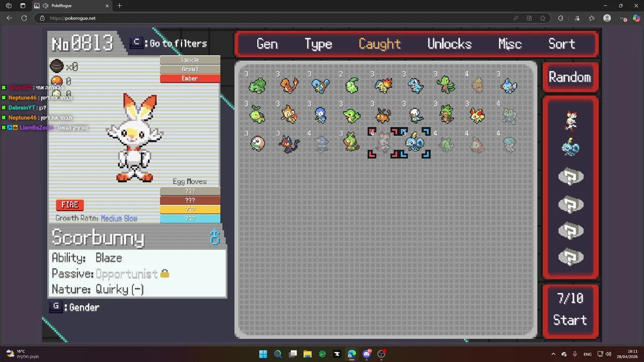
Task: Click the Tackle move entry
Action: [x=190, y=60]
